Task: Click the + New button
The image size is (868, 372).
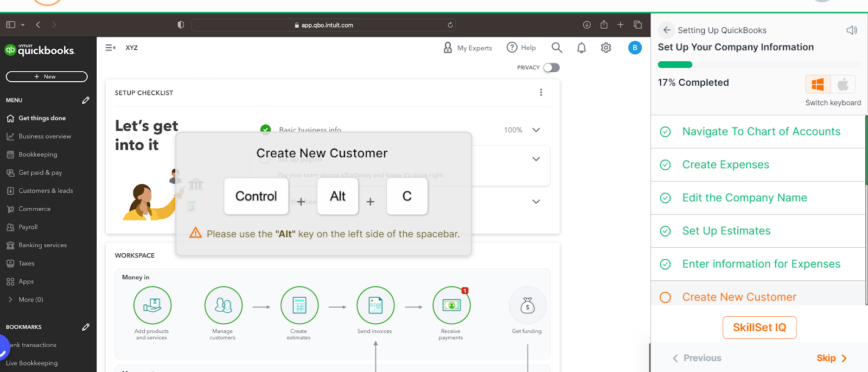Action: click(47, 76)
